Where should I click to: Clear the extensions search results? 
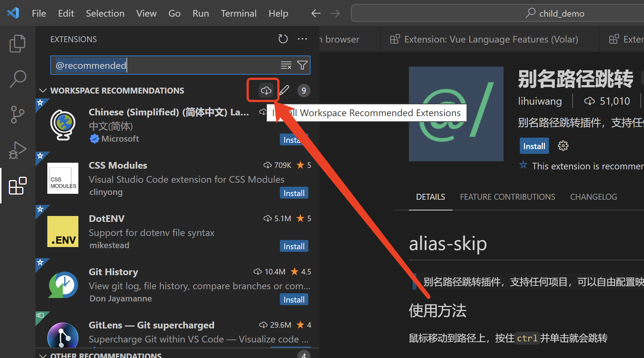tap(286, 65)
